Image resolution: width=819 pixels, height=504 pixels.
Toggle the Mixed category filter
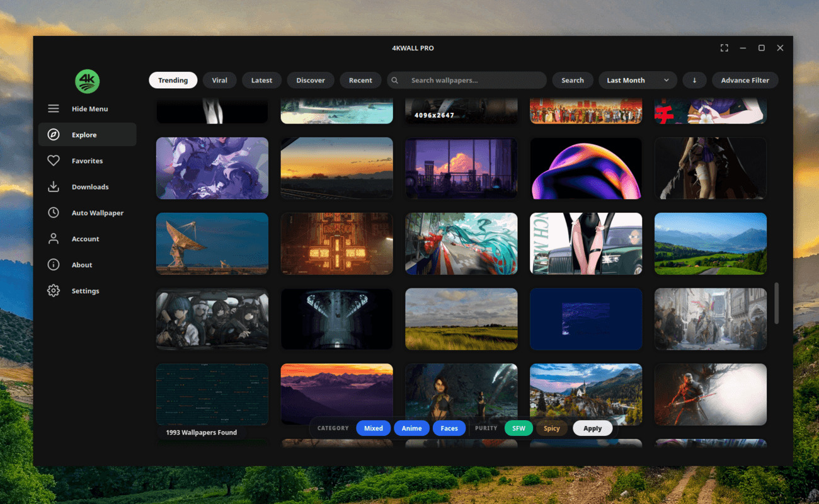(374, 428)
